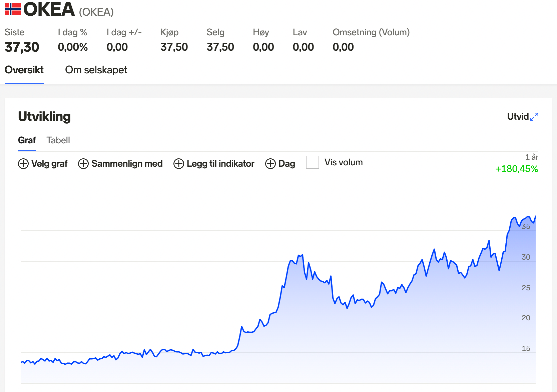557x392 pixels.
Task: Open the Om selskapet tab
Action: pos(96,70)
